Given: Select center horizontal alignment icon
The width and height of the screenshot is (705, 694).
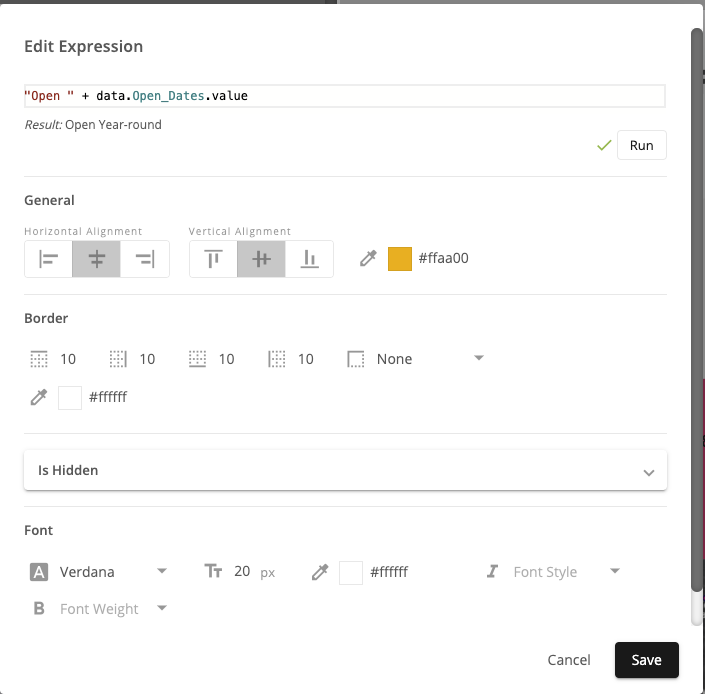Looking at the screenshot, I should pos(97,259).
